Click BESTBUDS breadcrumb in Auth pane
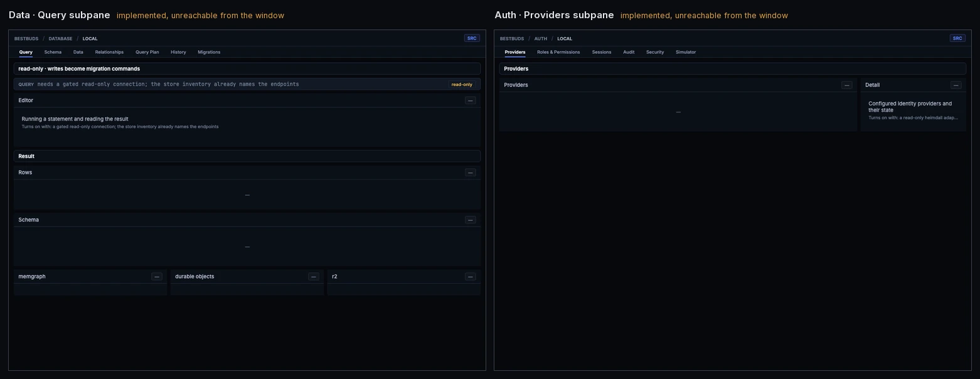This screenshot has width=980, height=379. tap(512, 39)
